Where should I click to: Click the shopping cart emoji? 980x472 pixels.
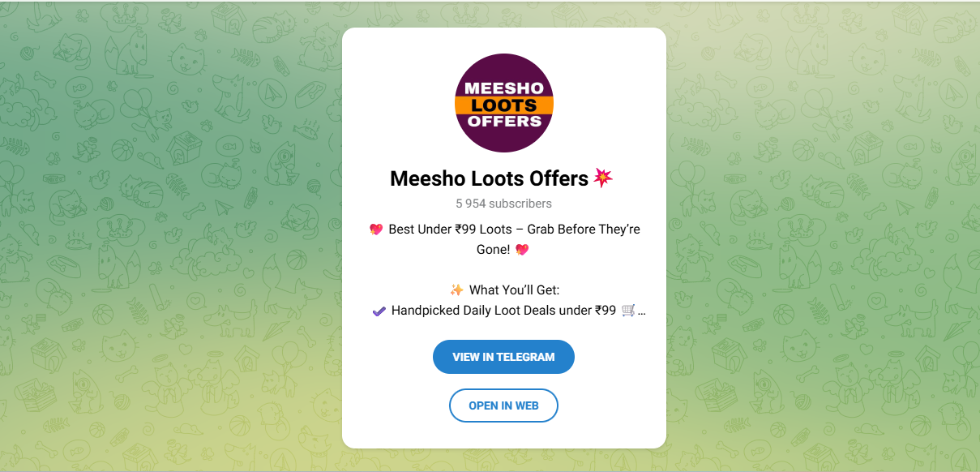(628, 311)
